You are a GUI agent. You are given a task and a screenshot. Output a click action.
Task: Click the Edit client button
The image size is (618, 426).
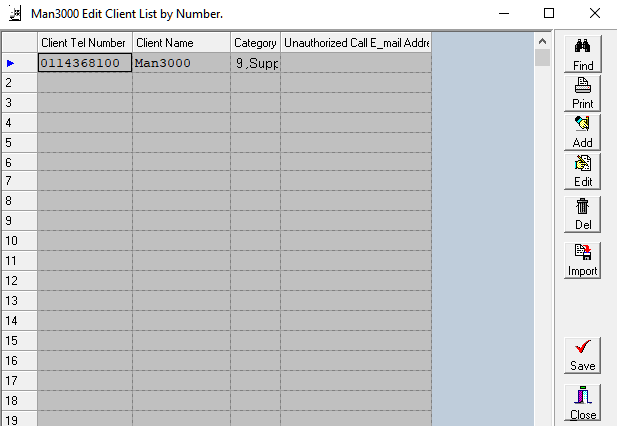point(583,171)
